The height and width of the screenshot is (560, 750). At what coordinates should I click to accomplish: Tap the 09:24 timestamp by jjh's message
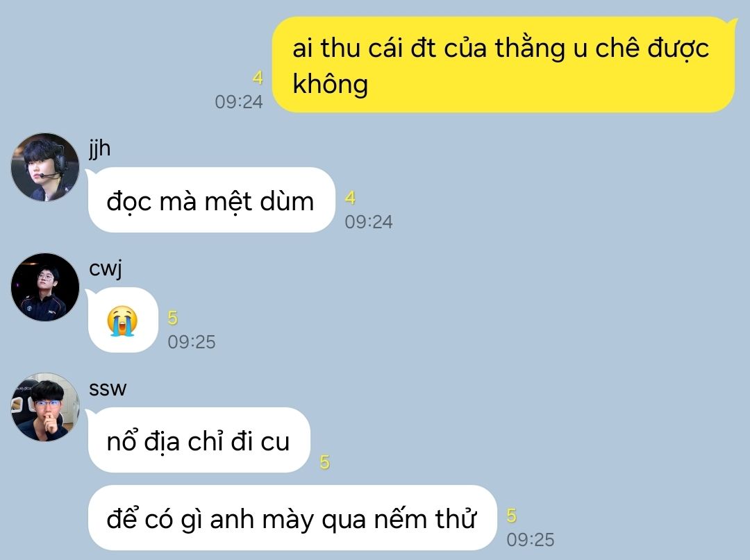(x=369, y=221)
